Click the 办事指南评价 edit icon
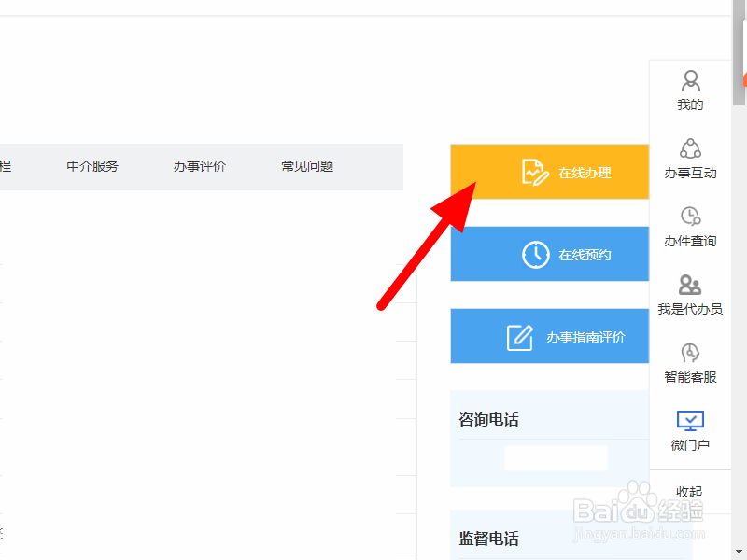Screen dimensions: 747x560 coord(520,338)
